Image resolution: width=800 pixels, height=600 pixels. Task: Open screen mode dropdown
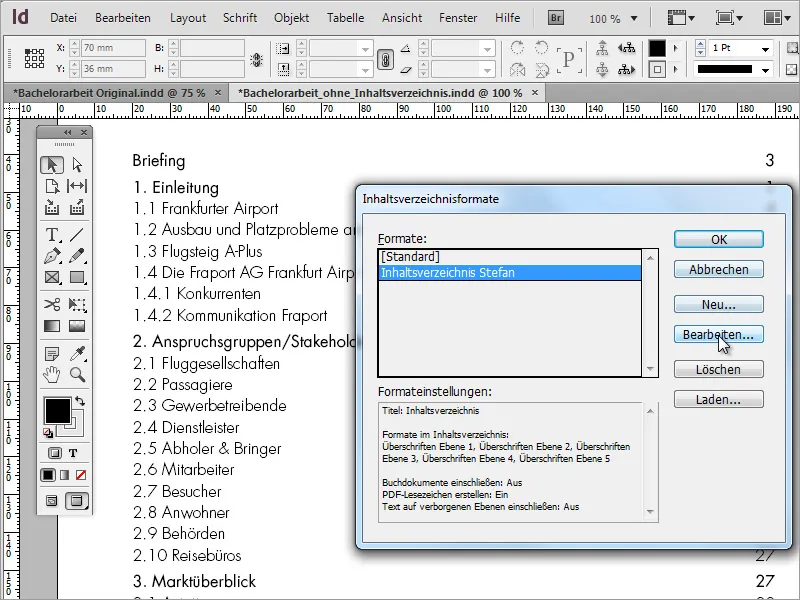pyautogui.click(x=729, y=18)
